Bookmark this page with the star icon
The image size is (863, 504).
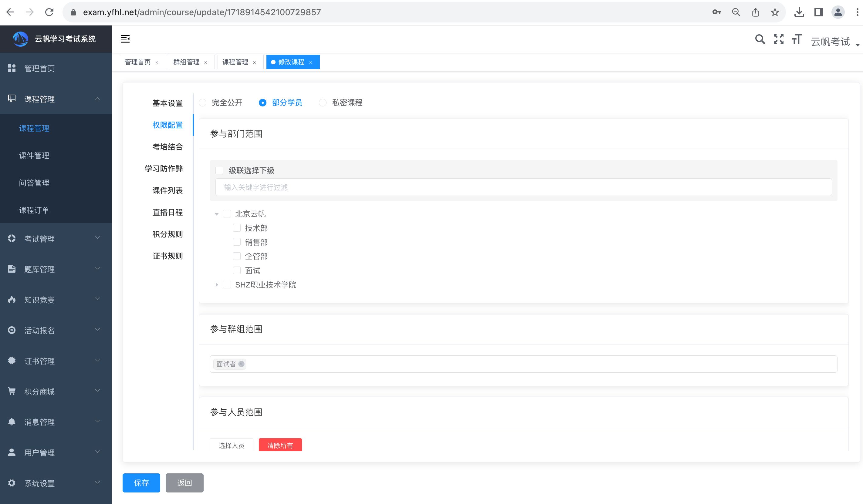coord(775,13)
